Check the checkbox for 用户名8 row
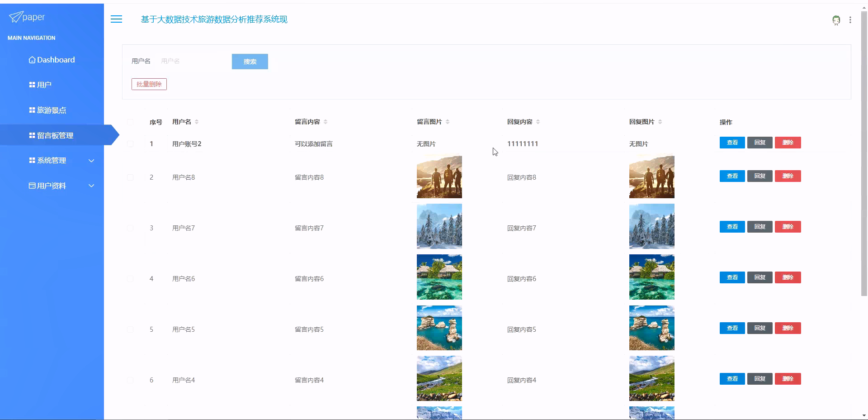 click(x=131, y=177)
